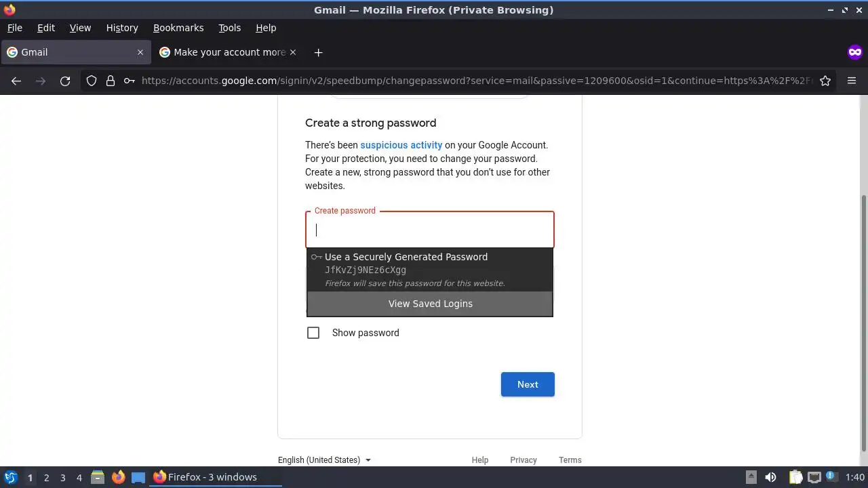Click the Next button
Screen dimensions: 868x488
(528, 384)
